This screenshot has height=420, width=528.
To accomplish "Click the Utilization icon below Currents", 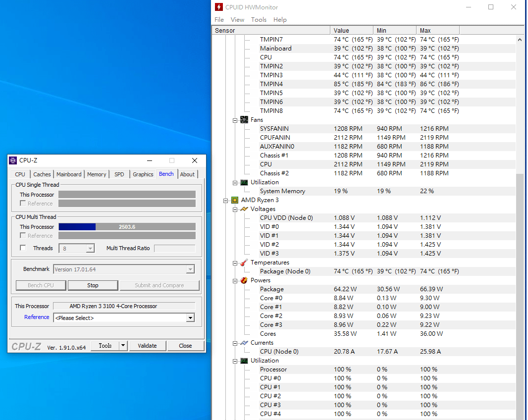I will coord(244,361).
